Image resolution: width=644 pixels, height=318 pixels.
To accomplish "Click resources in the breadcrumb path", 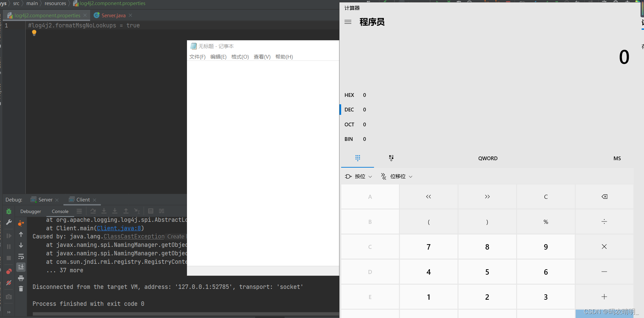I will coord(55,3).
